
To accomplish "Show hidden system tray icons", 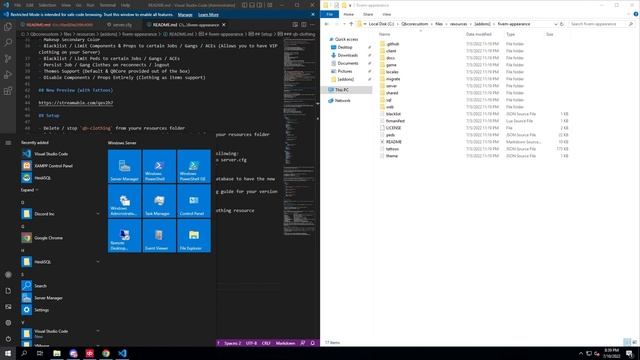I will (580, 353).
